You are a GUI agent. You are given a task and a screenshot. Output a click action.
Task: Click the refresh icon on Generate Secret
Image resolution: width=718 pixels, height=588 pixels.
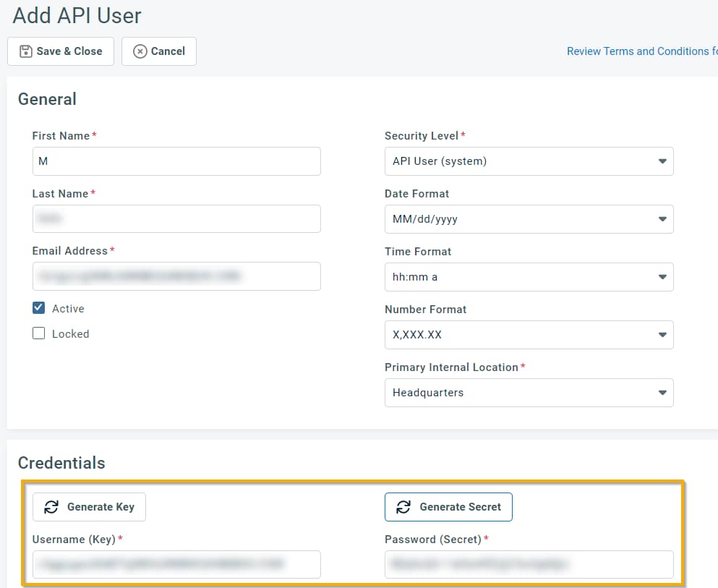(x=403, y=507)
